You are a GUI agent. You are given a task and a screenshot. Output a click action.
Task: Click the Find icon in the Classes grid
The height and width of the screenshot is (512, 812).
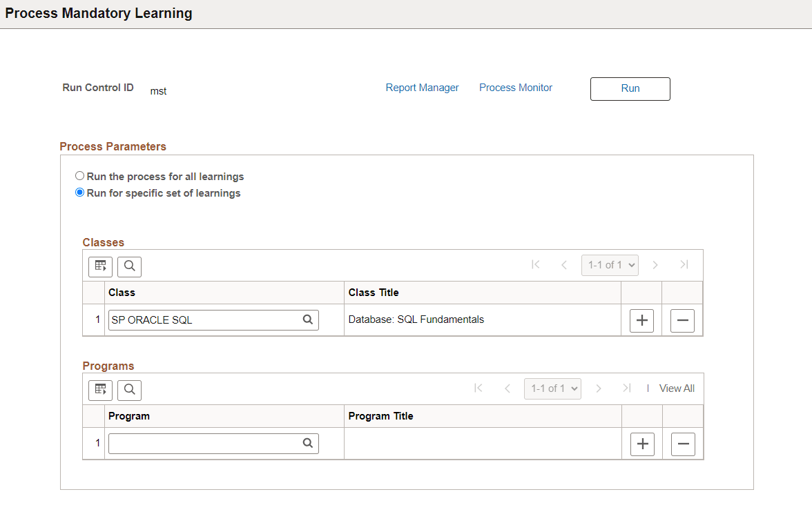click(129, 266)
